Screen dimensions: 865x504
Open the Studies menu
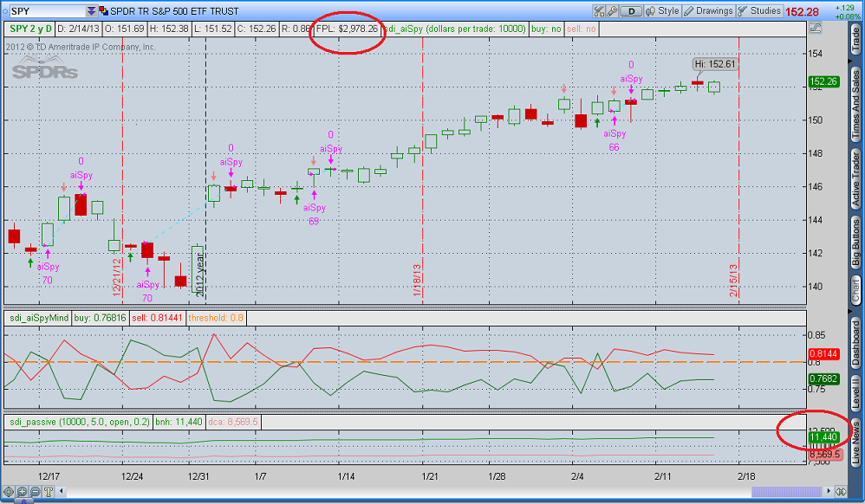coord(759,11)
